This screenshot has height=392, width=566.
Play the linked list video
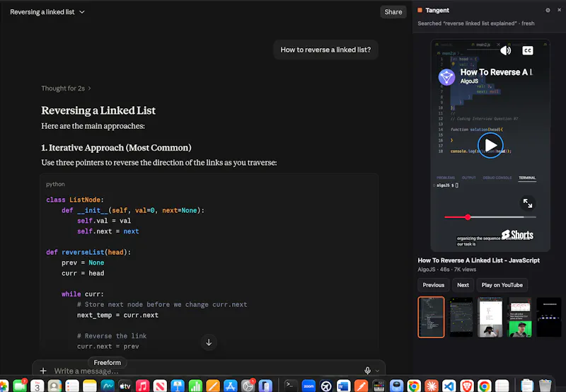coord(490,146)
